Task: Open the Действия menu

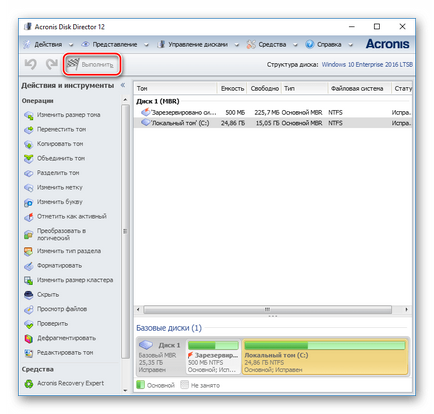Action: [48, 44]
